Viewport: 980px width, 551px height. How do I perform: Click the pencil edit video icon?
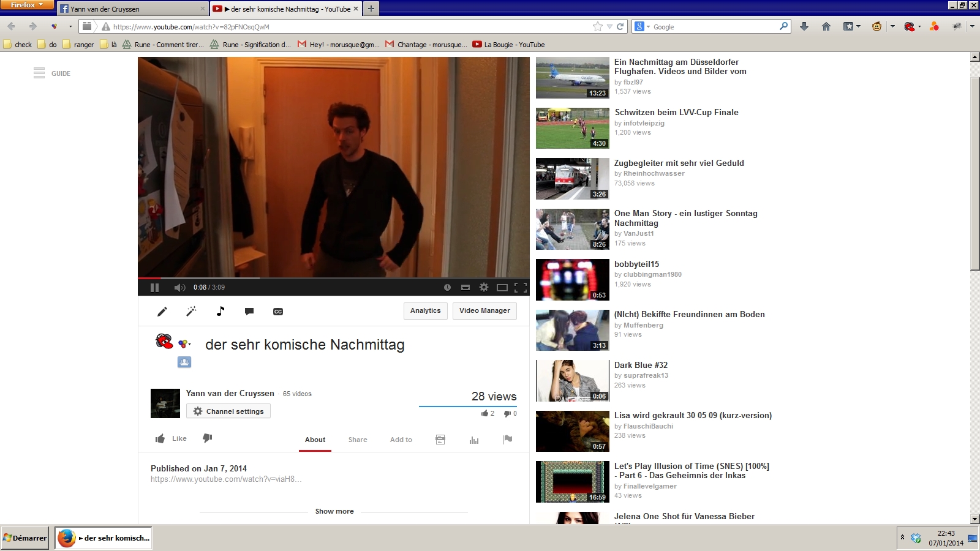162,312
